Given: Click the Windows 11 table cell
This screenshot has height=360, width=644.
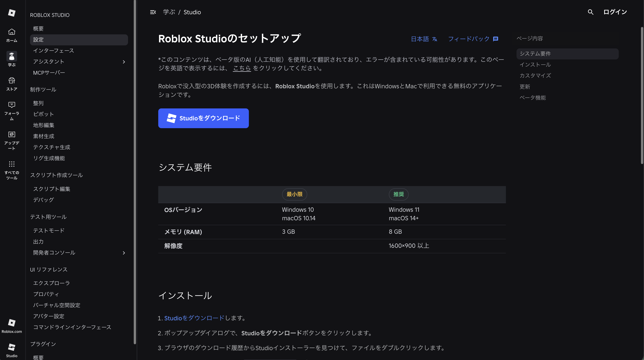Looking at the screenshot, I should pyautogui.click(x=404, y=210).
